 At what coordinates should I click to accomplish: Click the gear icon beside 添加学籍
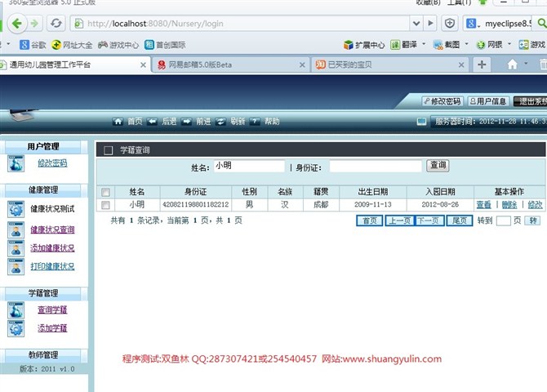point(16,328)
